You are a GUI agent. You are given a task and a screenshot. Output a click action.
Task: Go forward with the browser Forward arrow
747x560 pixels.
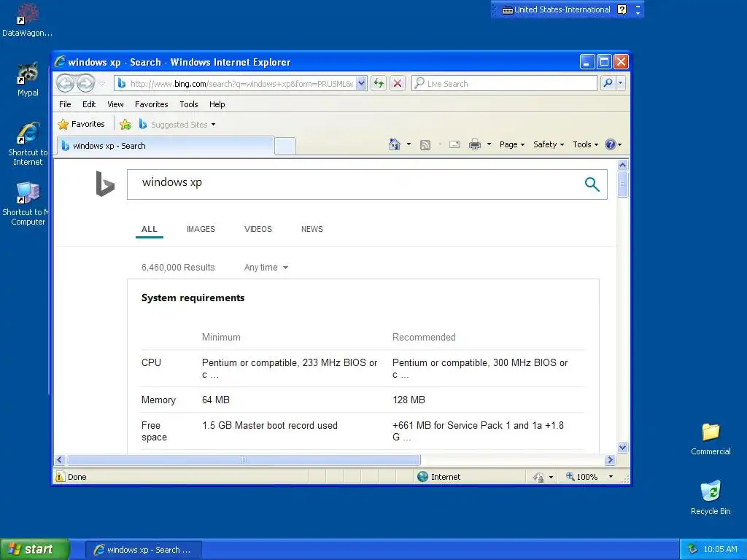tap(86, 83)
